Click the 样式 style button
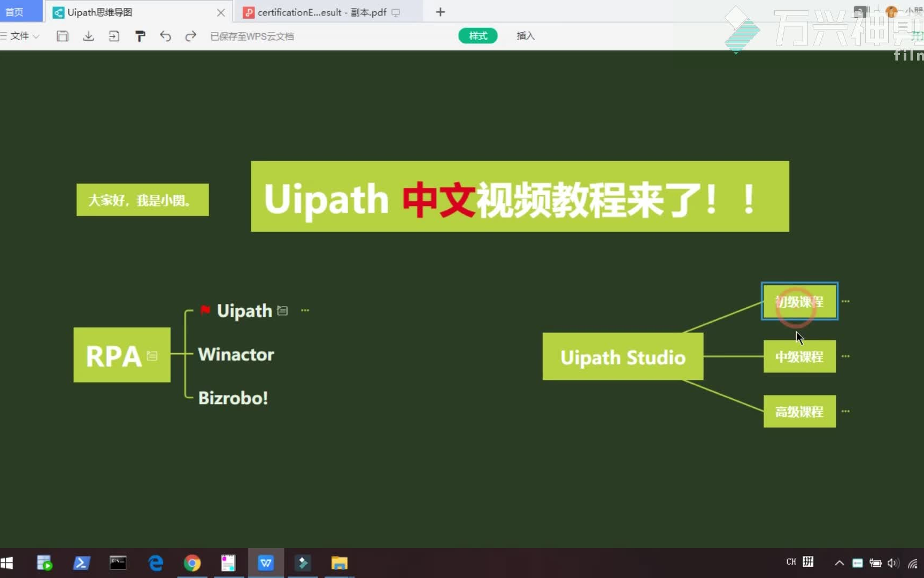924x578 pixels. 478,35
